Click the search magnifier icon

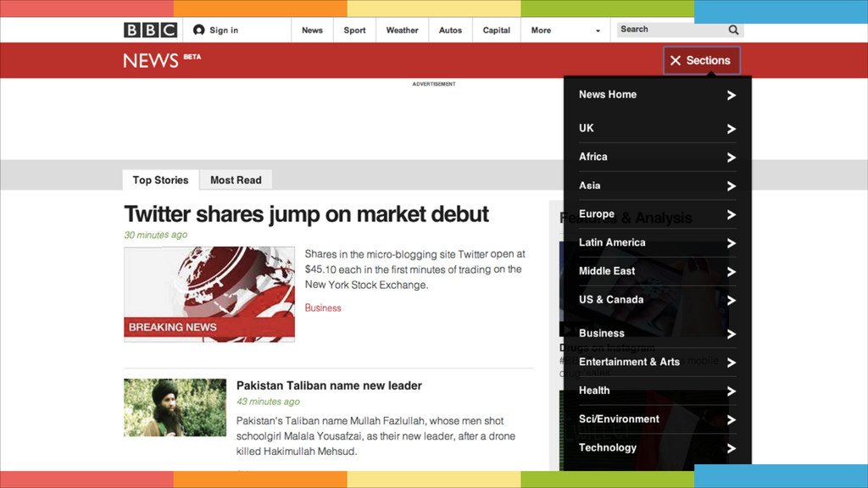(x=733, y=30)
